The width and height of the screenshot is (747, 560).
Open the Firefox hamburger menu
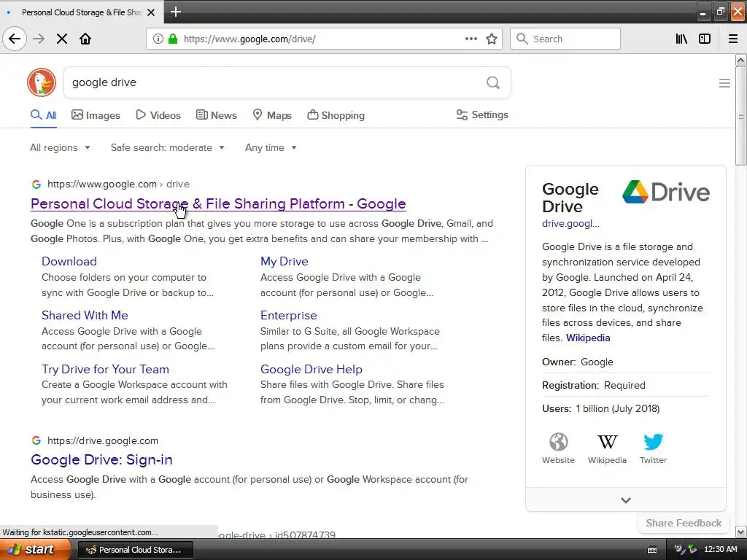[x=733, y=39]
